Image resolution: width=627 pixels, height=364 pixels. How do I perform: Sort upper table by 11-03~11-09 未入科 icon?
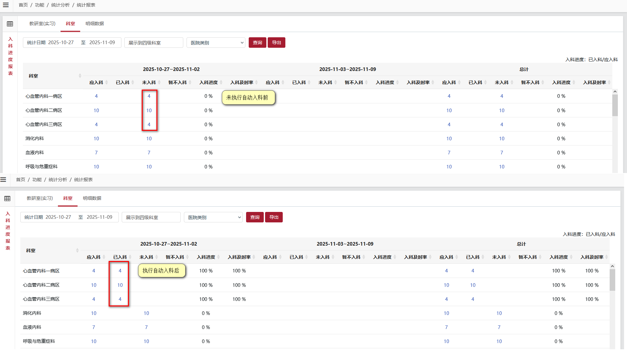pyautogui.click(x=335, y=82)
